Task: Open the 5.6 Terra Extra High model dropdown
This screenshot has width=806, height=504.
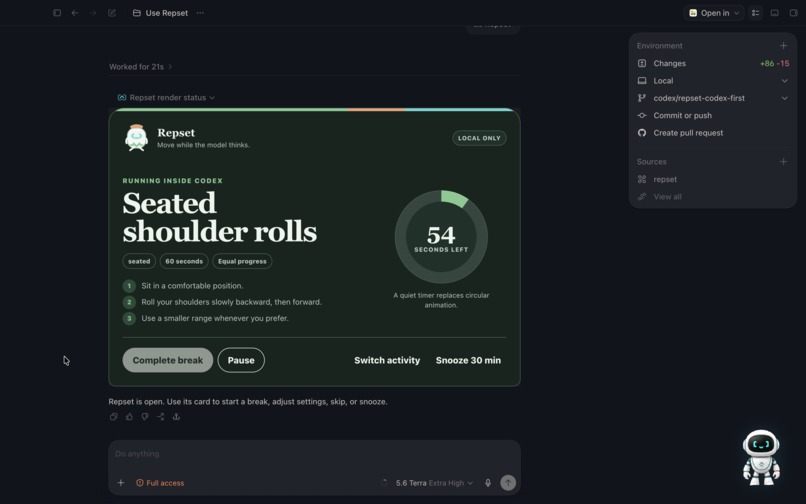Action: 434,482
